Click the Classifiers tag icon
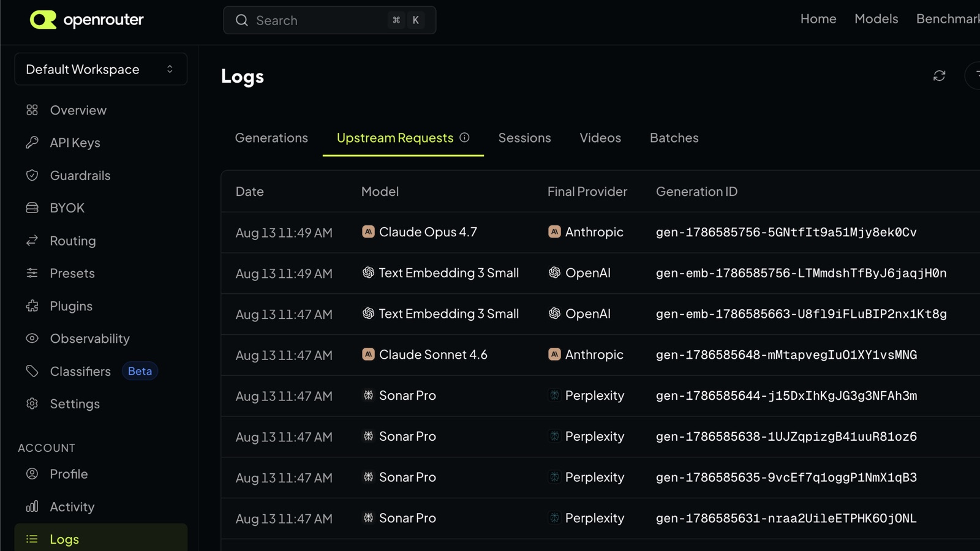Image resolution: width=980 pixels, height=551 pixels. point(32,370)
